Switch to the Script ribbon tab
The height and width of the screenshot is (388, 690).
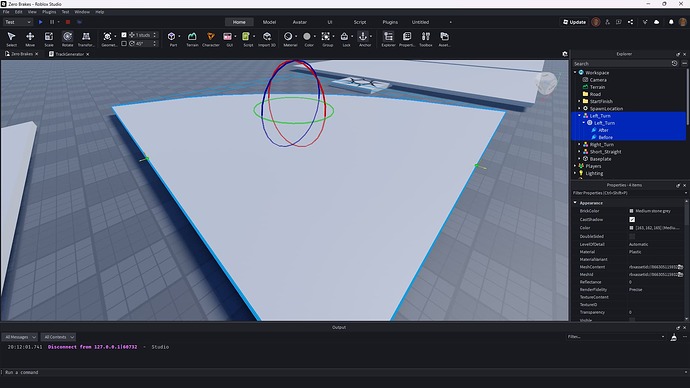point(360,22)
